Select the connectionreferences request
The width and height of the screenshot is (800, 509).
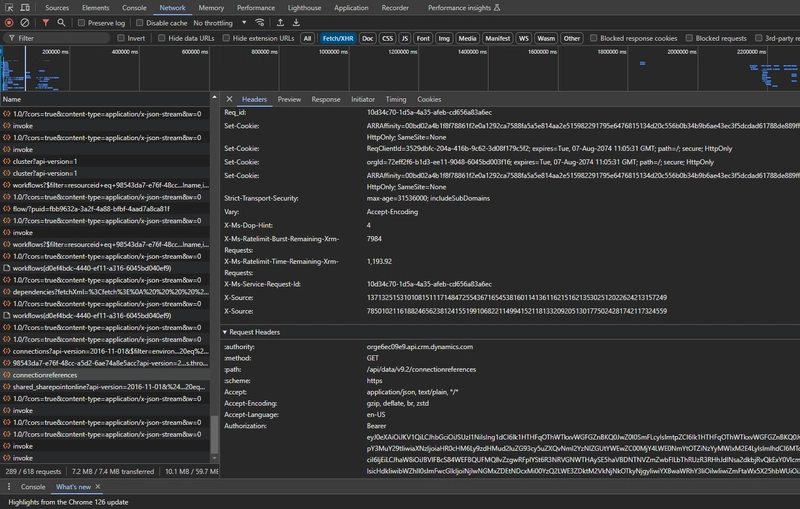[x=46, y=374]
